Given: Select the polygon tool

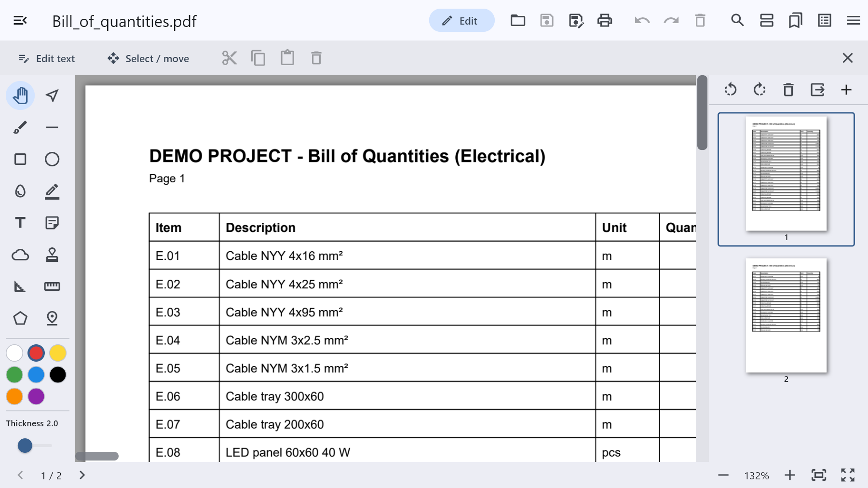Looking at the screenshot, I should tap(20, 318).
